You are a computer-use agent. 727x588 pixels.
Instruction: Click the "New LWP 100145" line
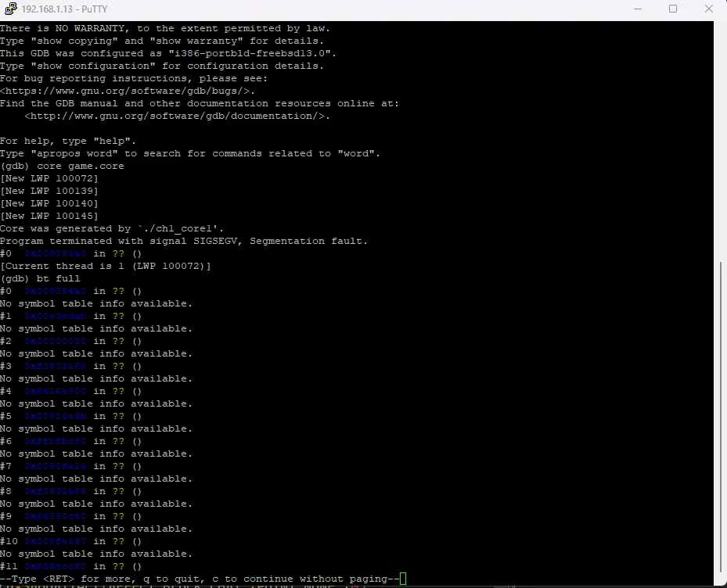pos(49,216)
